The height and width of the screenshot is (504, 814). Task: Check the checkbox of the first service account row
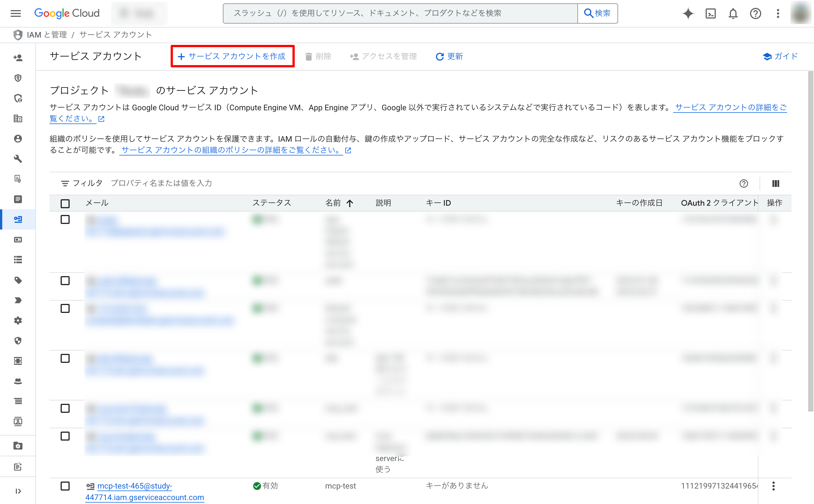click(x=65, y=220)
